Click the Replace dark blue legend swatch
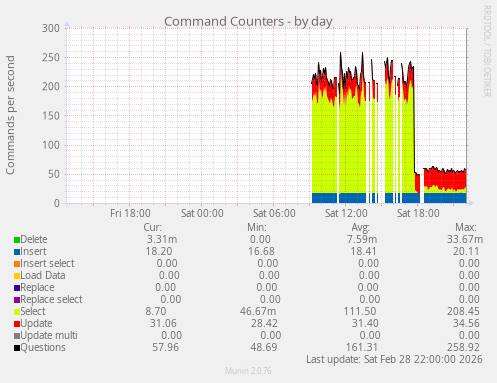Viewport: 497px width, 383px height. point(17,288)
